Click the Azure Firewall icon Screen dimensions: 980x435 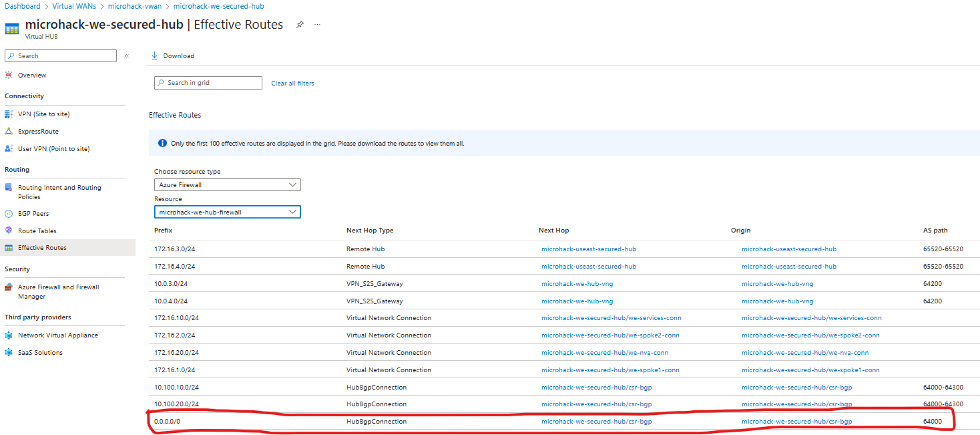(x=9, y=287)
